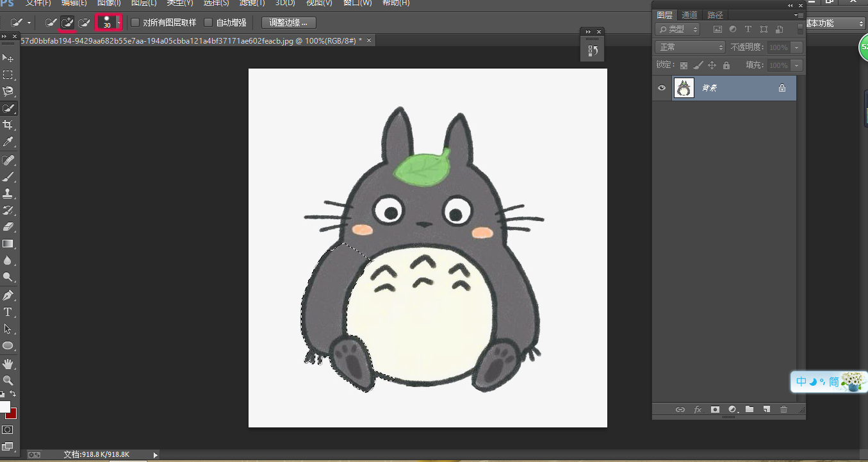Filter layers by type layers
The height and width of the screenshot is (462, 868).
pyautogui.click(x=748, y=29)
